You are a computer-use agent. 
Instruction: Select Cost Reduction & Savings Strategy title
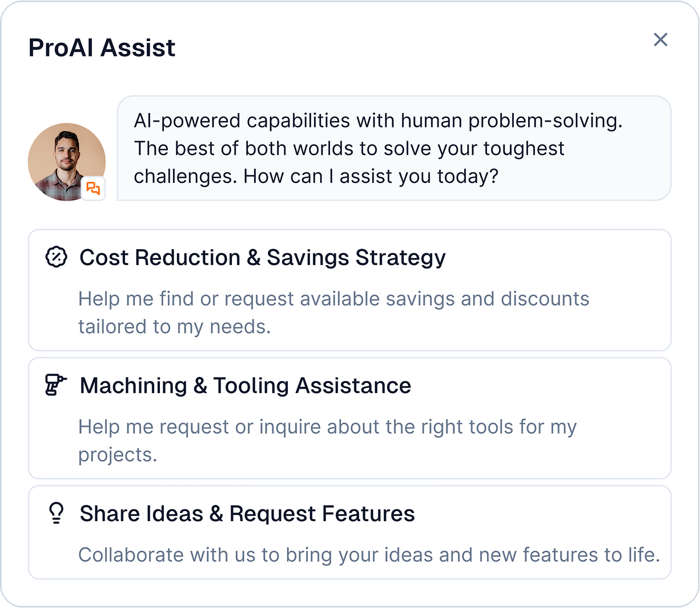[x=263, y=258]
